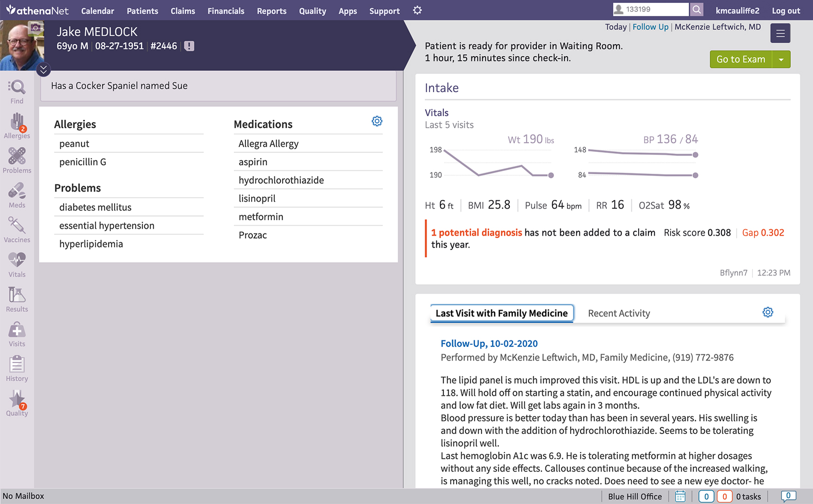Switch to the Recent Activity tab
This screenshot has width=813, height=504.
pos(619,313)
